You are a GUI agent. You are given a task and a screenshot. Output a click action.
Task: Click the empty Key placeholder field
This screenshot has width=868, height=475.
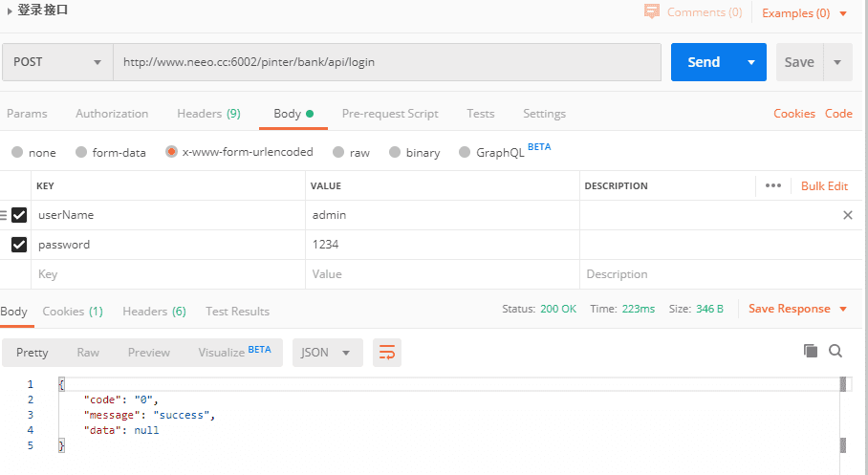tap(168, 274)
